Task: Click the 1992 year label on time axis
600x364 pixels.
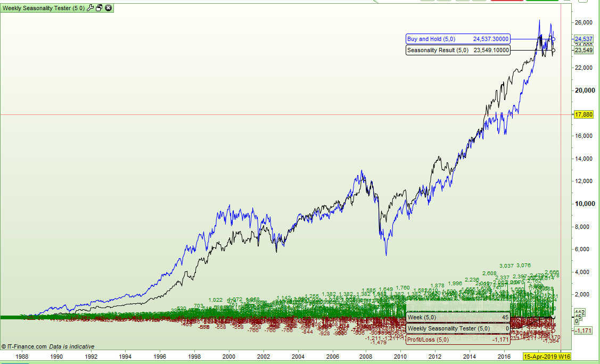Action: pos(91,357)
